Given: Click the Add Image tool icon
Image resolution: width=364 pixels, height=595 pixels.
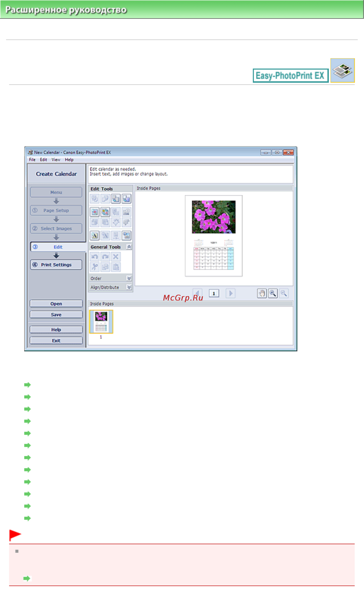Looking at the screenshot, I should 95,212.
